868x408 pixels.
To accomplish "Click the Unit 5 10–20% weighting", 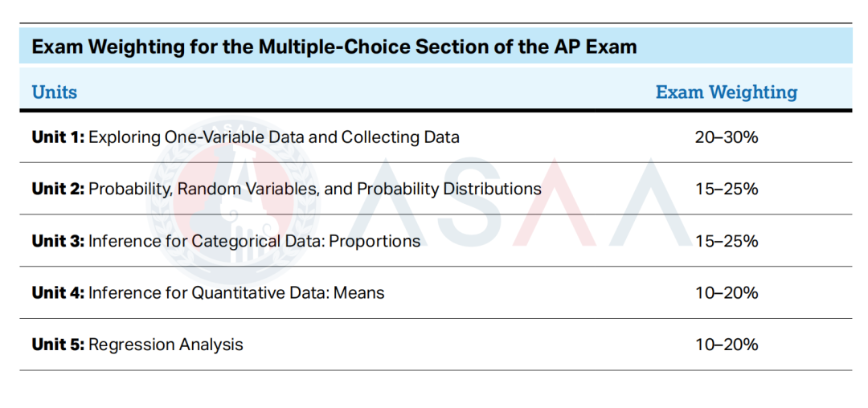I will (x=727, y=345).
